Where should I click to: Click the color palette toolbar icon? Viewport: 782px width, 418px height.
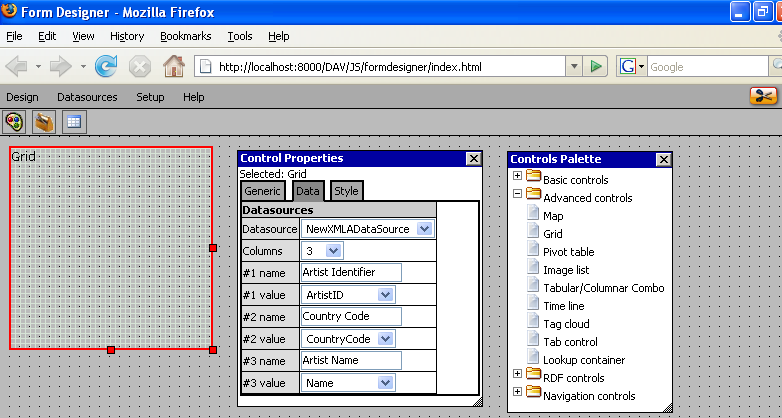(14, 122)
